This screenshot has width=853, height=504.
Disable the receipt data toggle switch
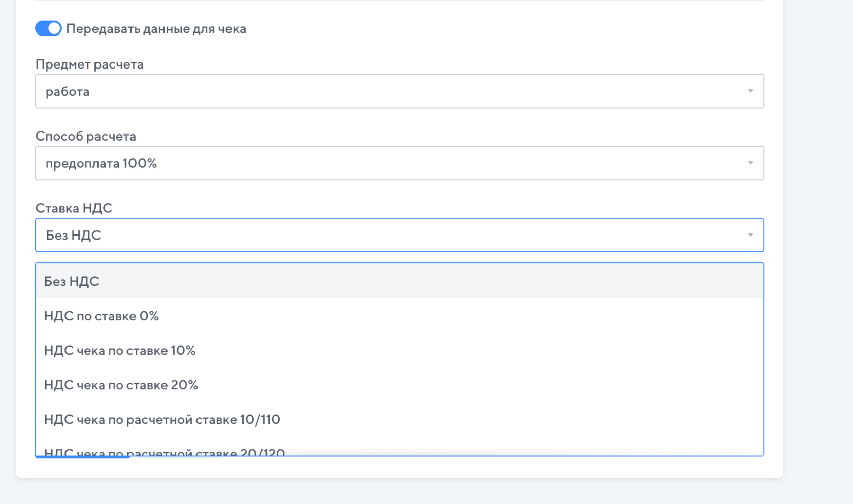click(x=48, y=28)
